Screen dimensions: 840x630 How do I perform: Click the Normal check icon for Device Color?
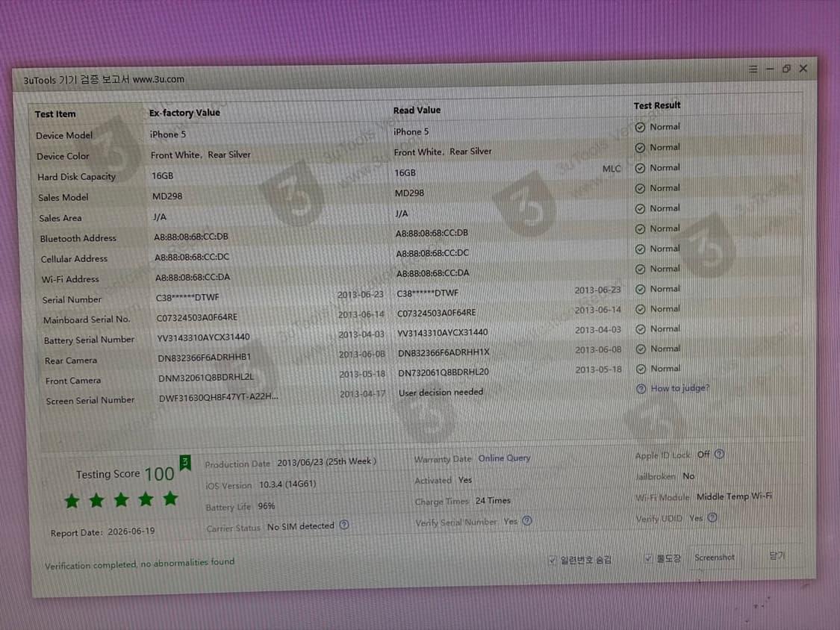click(x=640, y=148)
